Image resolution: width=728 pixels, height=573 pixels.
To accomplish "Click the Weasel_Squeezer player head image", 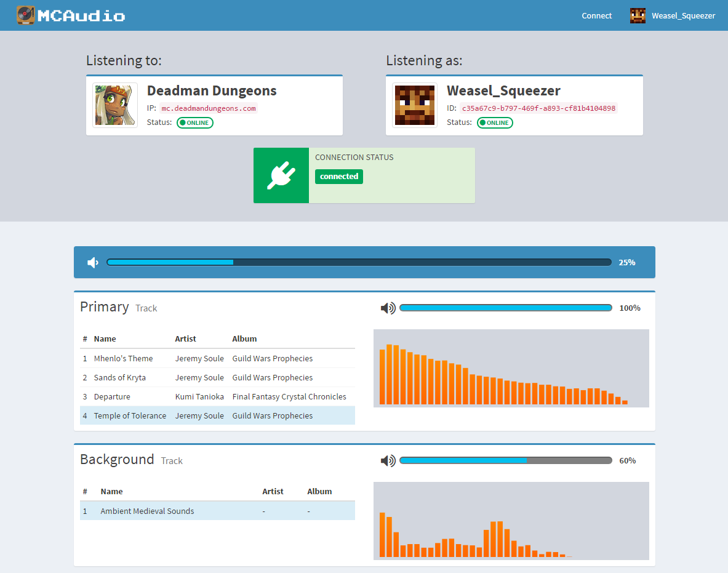I will click(415, 105).
